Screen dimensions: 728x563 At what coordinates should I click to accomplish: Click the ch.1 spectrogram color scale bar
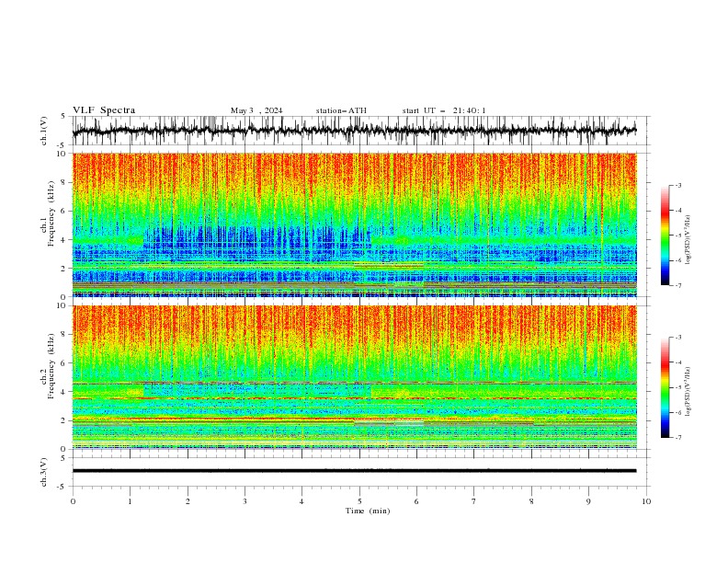point(665,236)
